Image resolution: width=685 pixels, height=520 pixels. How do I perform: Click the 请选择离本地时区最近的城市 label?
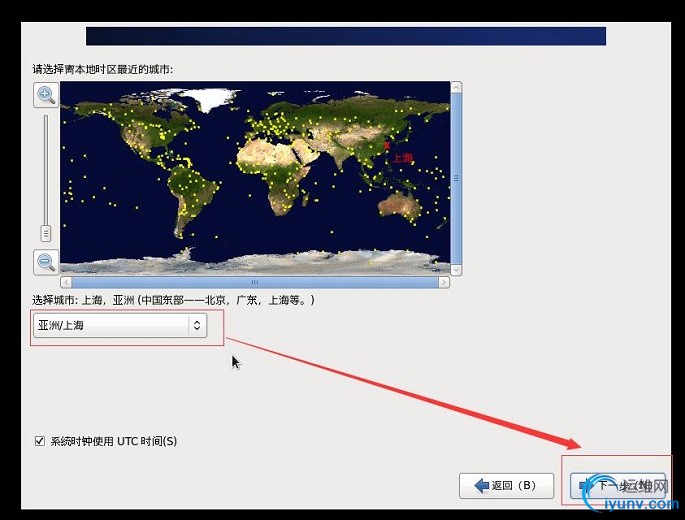[103, 69]
